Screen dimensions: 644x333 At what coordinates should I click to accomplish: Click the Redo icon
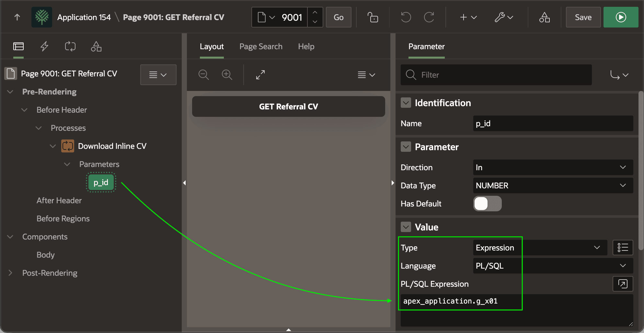pyautogui.click(x=429, y=17)
